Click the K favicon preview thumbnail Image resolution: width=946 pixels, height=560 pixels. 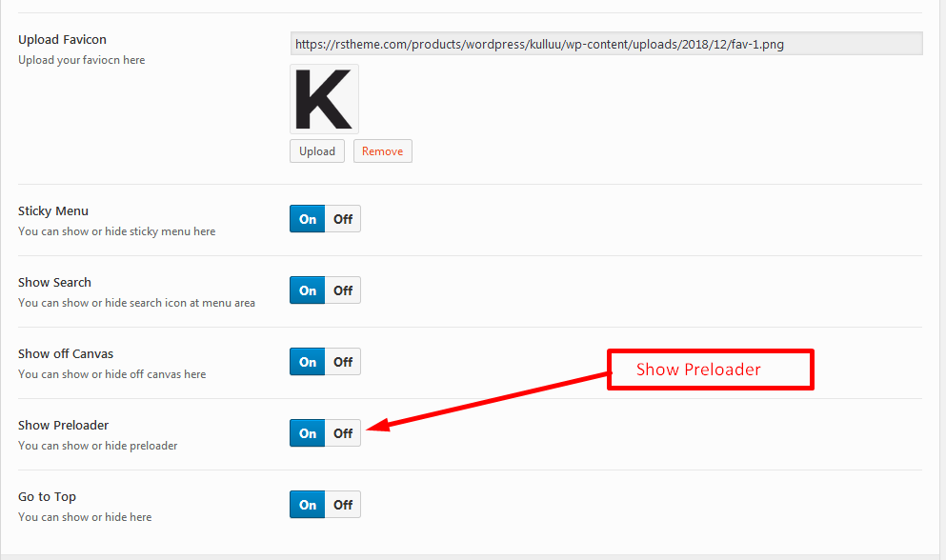324,99
